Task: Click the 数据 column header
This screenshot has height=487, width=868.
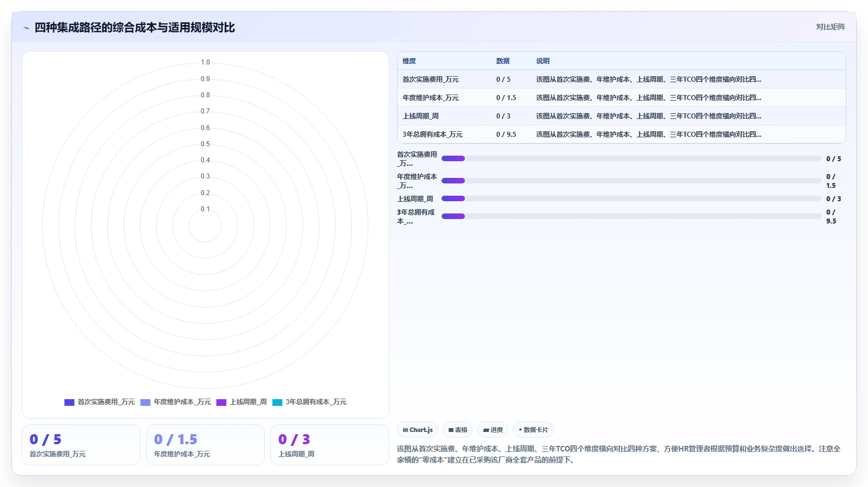Action: click(x=503, y=61)
